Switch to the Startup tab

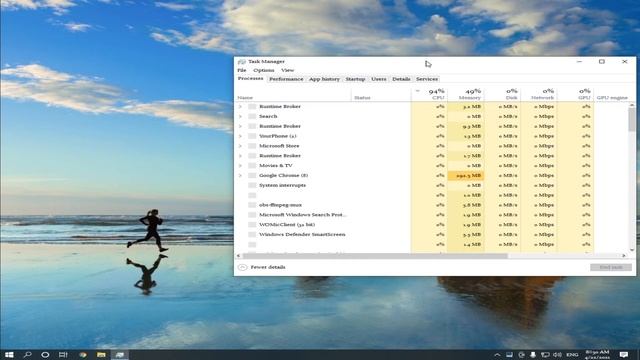point(355,79)
